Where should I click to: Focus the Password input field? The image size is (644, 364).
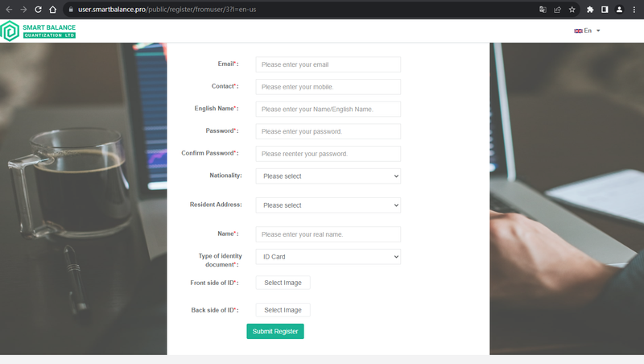pos(328,131)
